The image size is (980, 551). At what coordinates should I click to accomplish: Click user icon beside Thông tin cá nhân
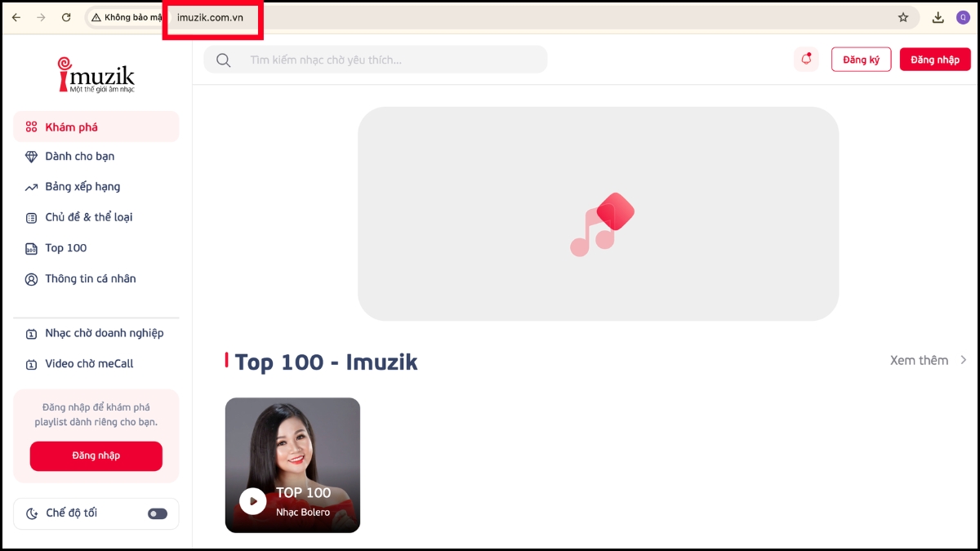[x=31, y=279]
